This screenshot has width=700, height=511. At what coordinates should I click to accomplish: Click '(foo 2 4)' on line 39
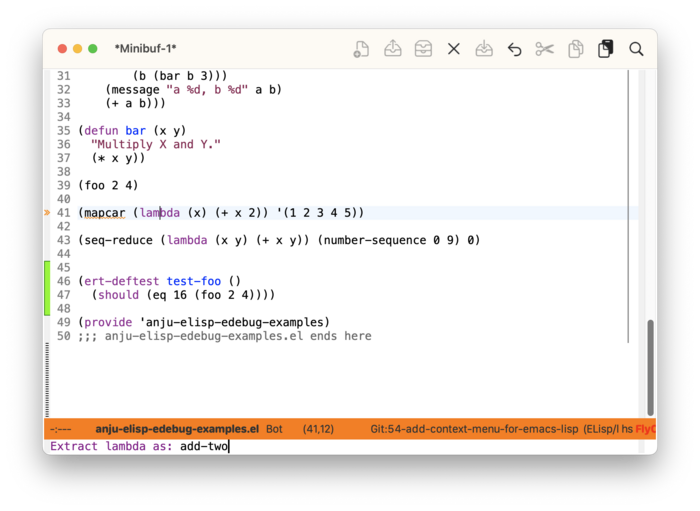pyautogui.click(x=108, y=185)
